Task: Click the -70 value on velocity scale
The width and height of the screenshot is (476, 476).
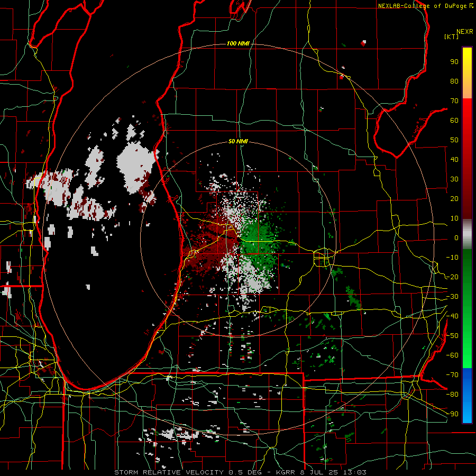Action: pyautogui.click(x=452, y=375)
